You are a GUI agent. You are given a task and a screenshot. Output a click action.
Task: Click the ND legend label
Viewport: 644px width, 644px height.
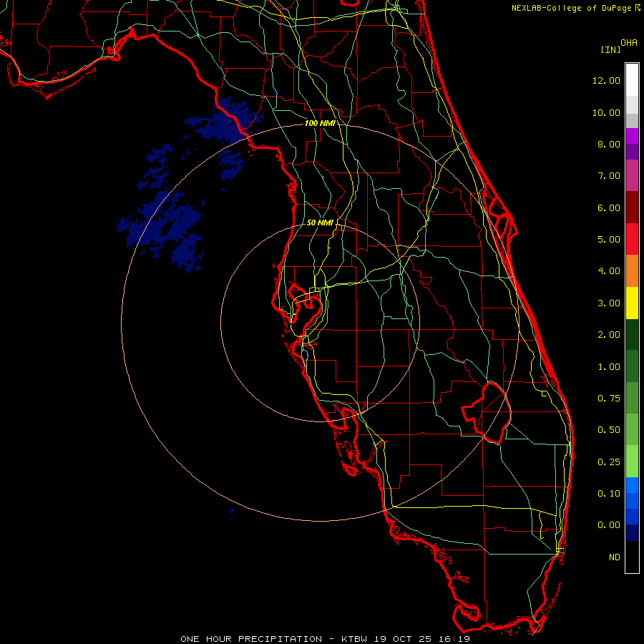pyautogui.click(x=615, y=557)
